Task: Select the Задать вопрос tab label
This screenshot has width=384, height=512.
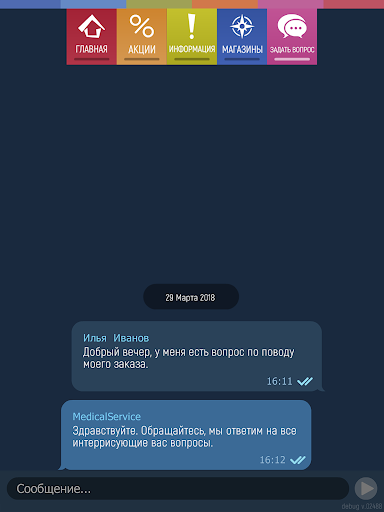Action: 292,50
